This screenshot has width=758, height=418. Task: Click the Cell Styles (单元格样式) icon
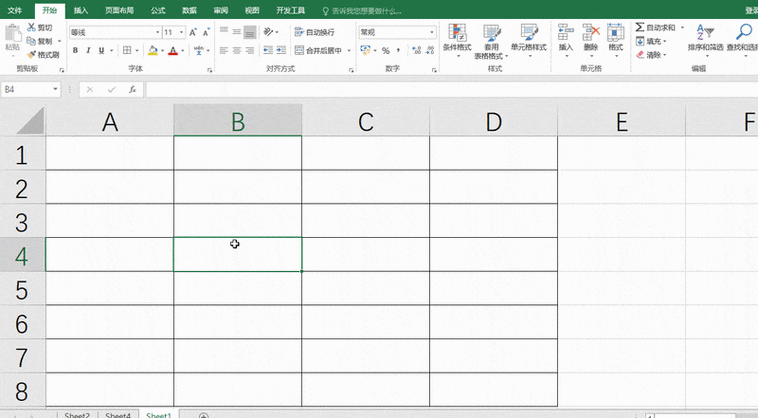tap(529, 36)
